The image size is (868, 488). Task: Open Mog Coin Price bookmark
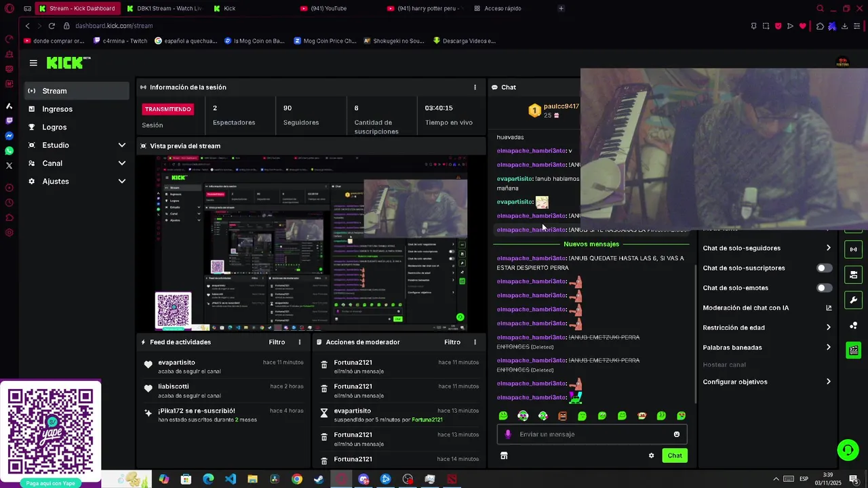point(325,41)
